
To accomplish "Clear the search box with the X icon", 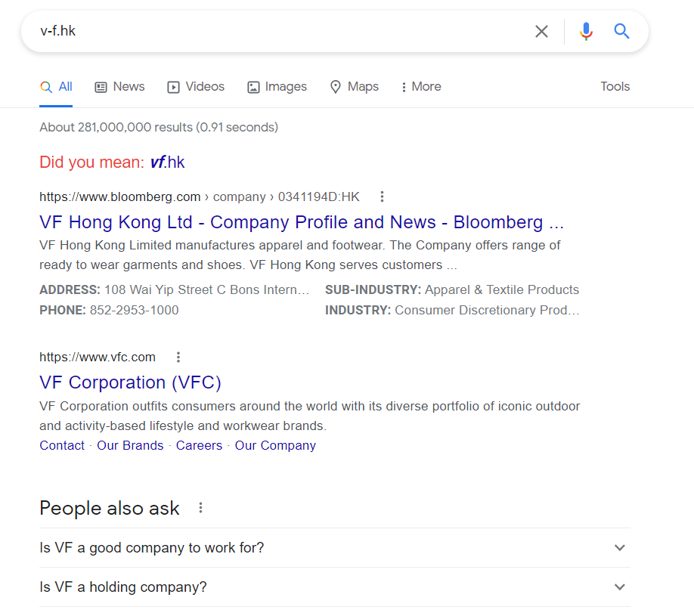I will click(x=541, y=32).
